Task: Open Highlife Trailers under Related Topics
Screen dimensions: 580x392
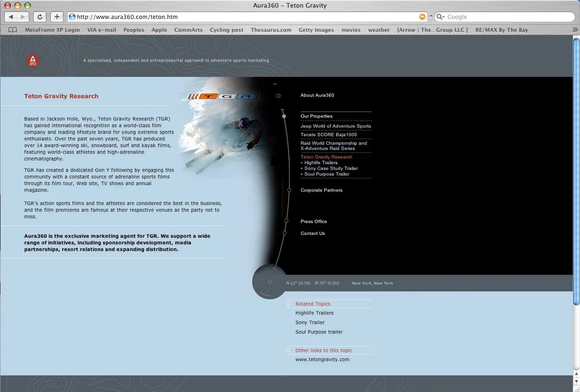Action: click(314, 313)
